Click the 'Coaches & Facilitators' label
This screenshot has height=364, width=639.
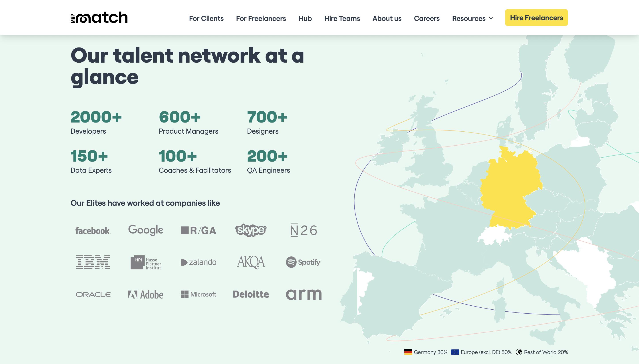[195, 170]
